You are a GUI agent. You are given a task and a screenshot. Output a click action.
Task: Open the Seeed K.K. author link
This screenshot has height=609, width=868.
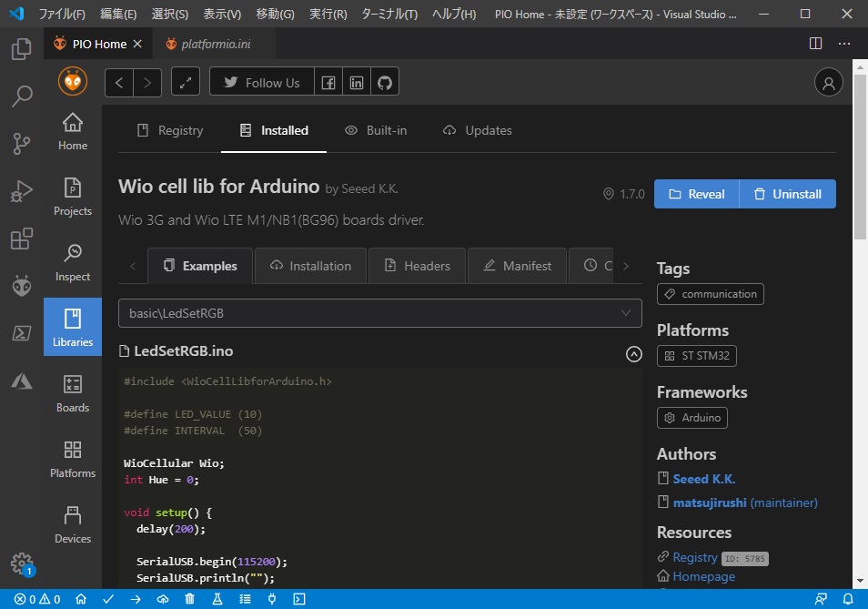point(703,479)
